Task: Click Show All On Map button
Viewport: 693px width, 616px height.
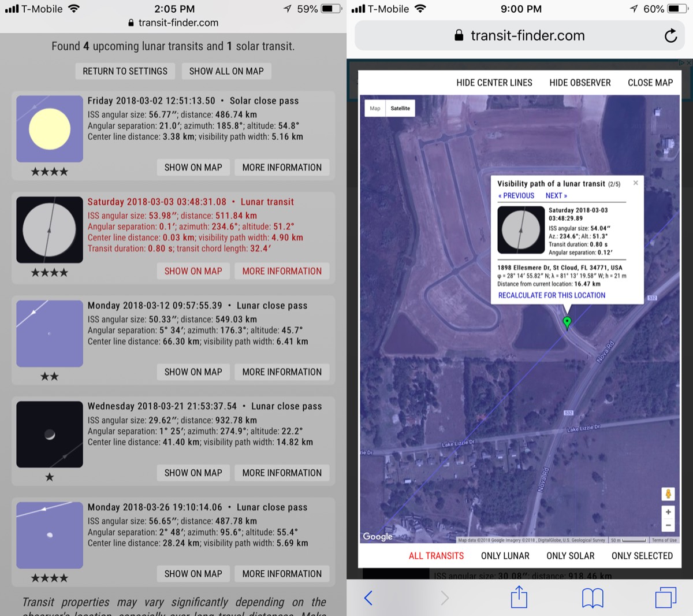Action: pyautogui.click(x=226, y=71)
